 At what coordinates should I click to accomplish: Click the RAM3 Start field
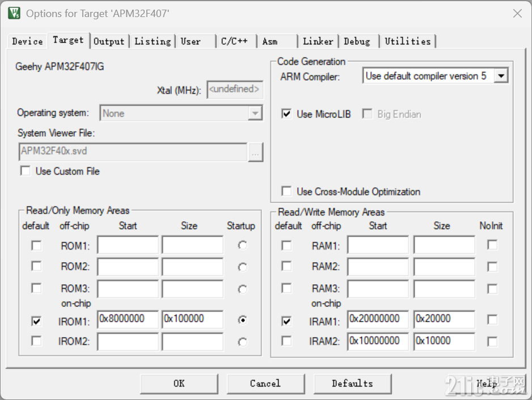[x=378, y=289]
